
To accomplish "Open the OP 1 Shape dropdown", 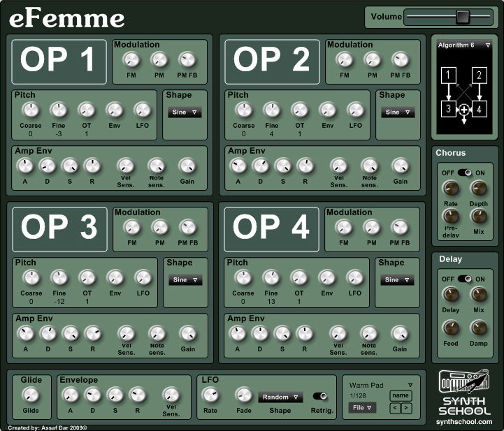I will (185, 112).
